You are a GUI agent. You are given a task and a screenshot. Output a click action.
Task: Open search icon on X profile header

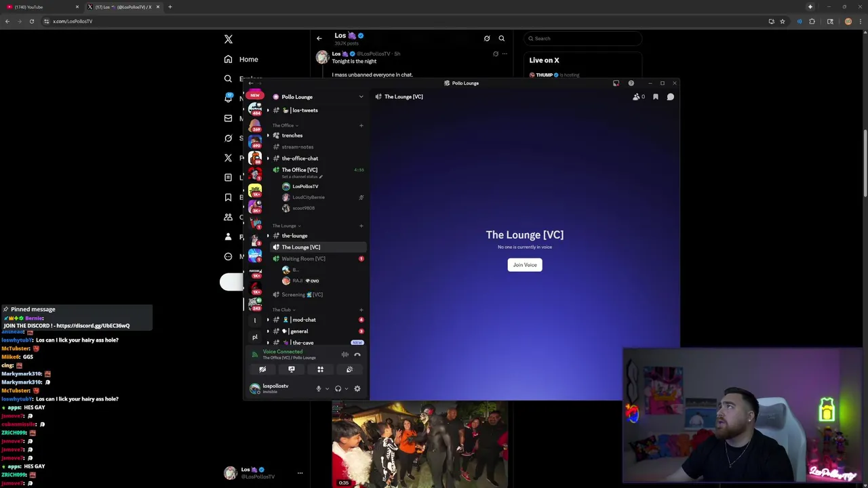502,39
